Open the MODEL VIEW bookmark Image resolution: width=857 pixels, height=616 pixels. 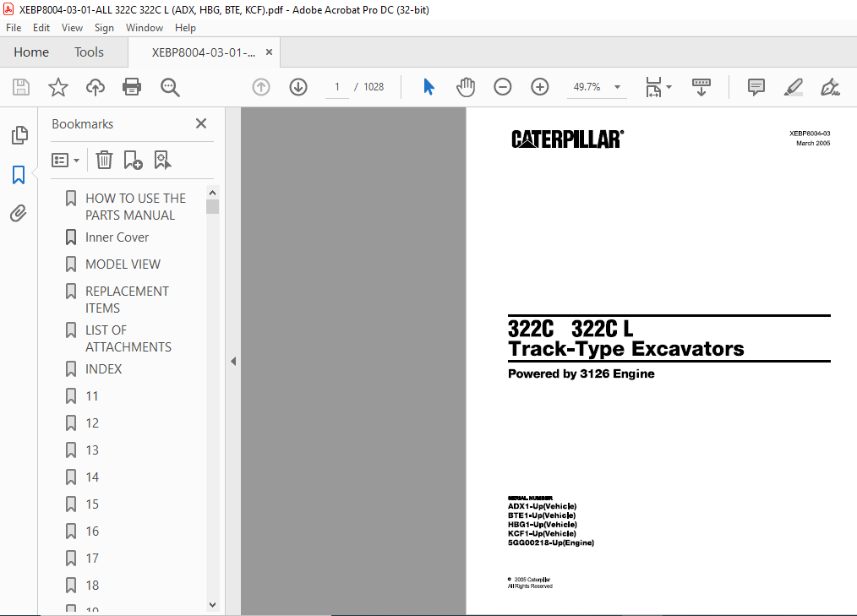[123, 264]
